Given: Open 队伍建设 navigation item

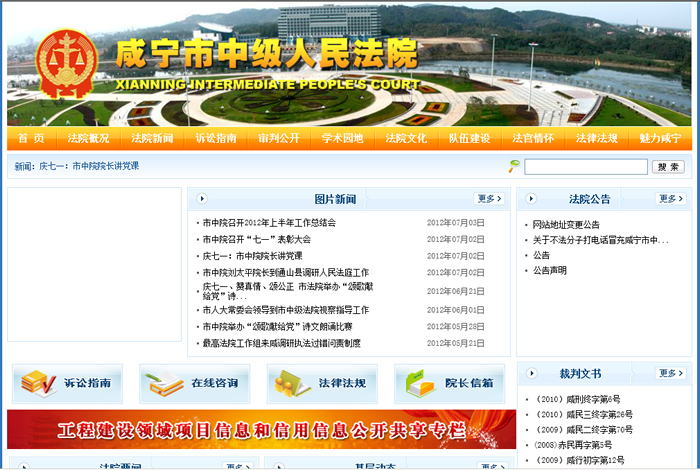Looking at the screenshot, I should point(470,138).
